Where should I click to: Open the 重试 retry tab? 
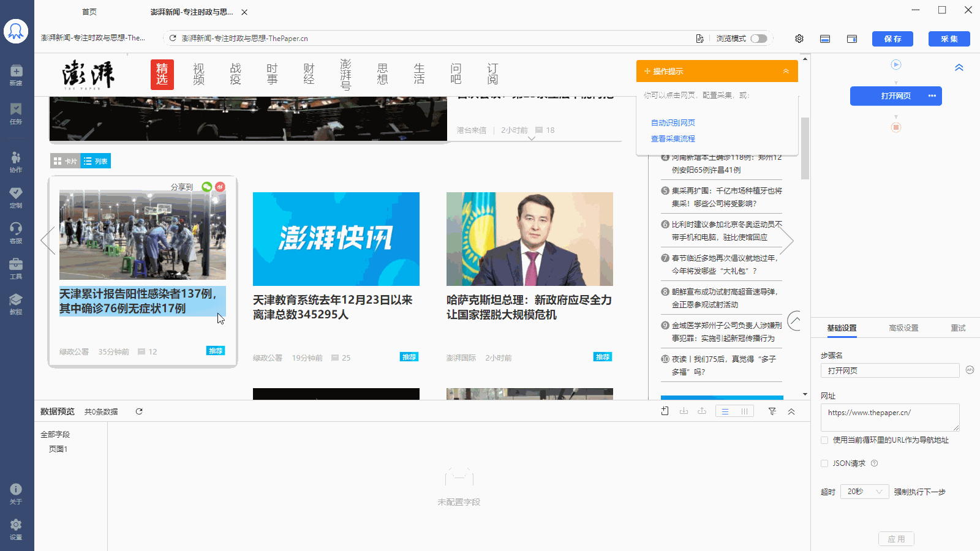click(x=958, y=328)
